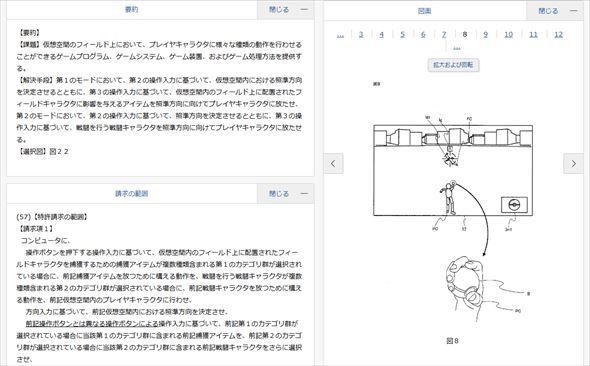Click the underlined 前記操作ボタンとは異なる操作ボタンによる text
This screenshot has width=590, height=366.
click(92, 323)
